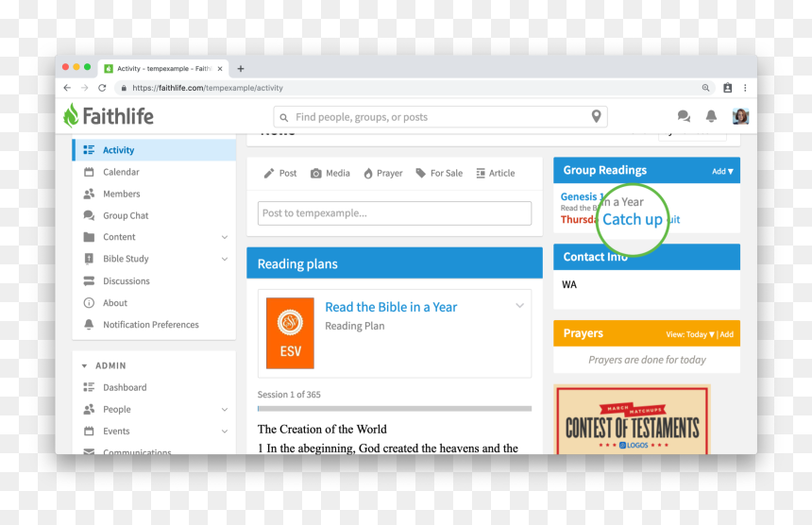Screen dimensions: 812x525
Task: Click the ESV reading plan thumbnail
Action: pyautogui.click(x=290, y=333)
